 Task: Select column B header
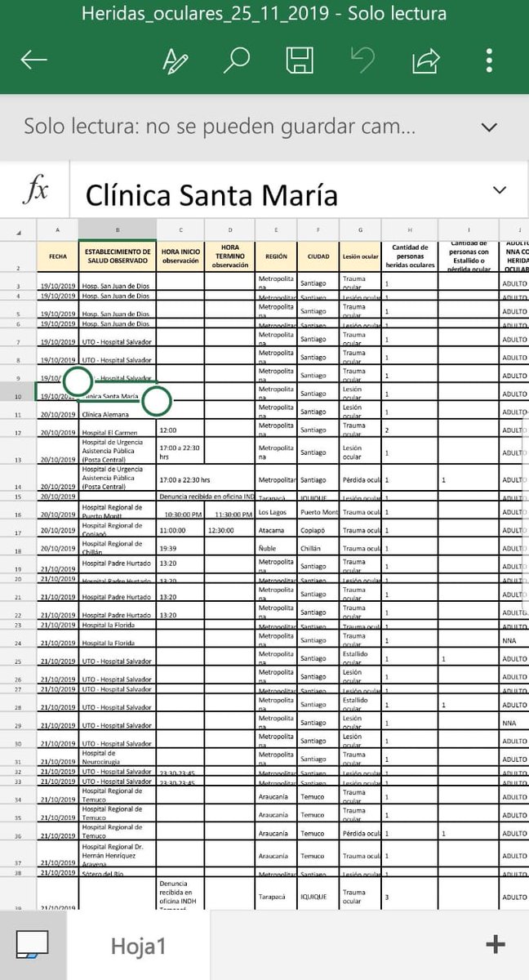[x=118, y=232]
